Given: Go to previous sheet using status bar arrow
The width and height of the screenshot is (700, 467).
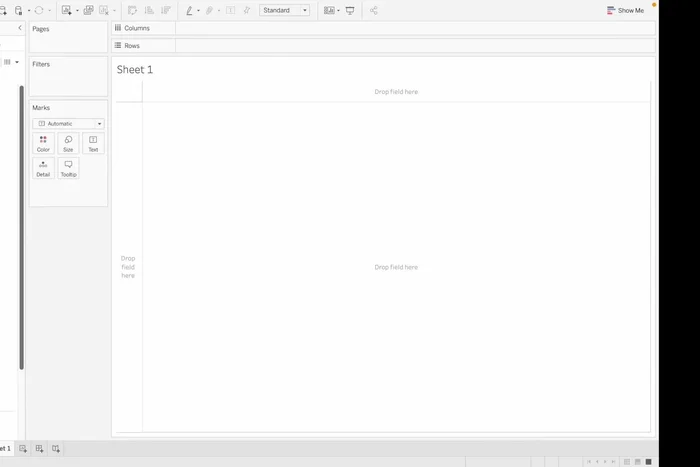Looking at the screenshot, I should pos(597,462).
